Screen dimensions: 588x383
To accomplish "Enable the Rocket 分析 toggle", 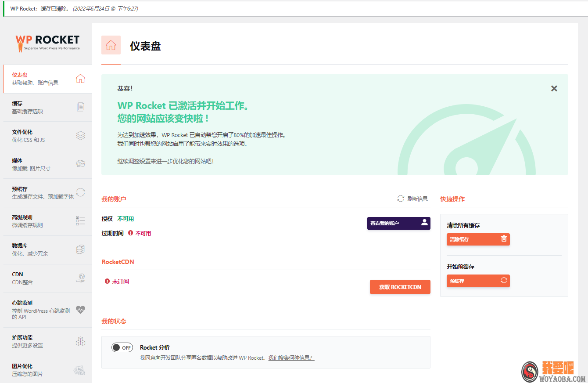I will coord(122,347).
